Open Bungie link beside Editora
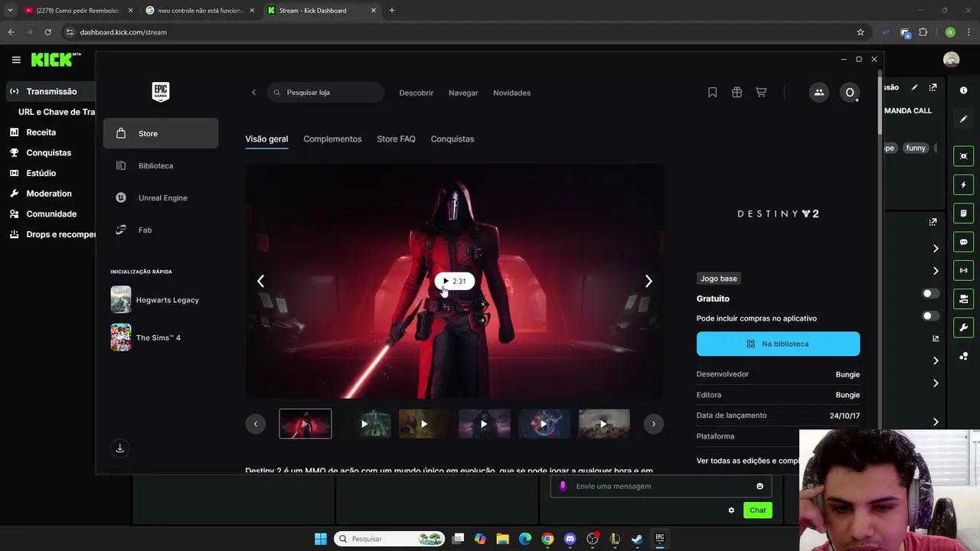The image size is (980, 551). (x=848, y=395)
